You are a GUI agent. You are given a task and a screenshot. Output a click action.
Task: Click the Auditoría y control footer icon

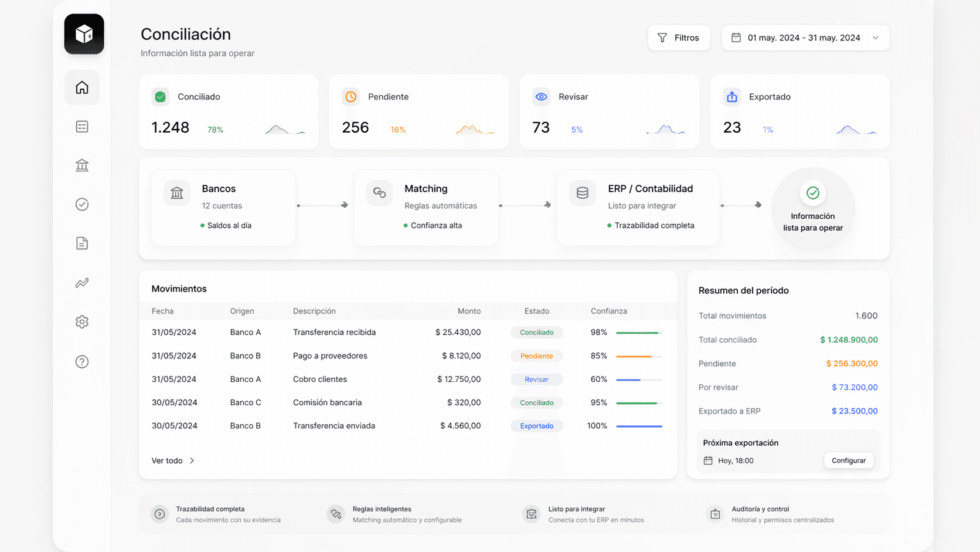(x=715, y=514)
